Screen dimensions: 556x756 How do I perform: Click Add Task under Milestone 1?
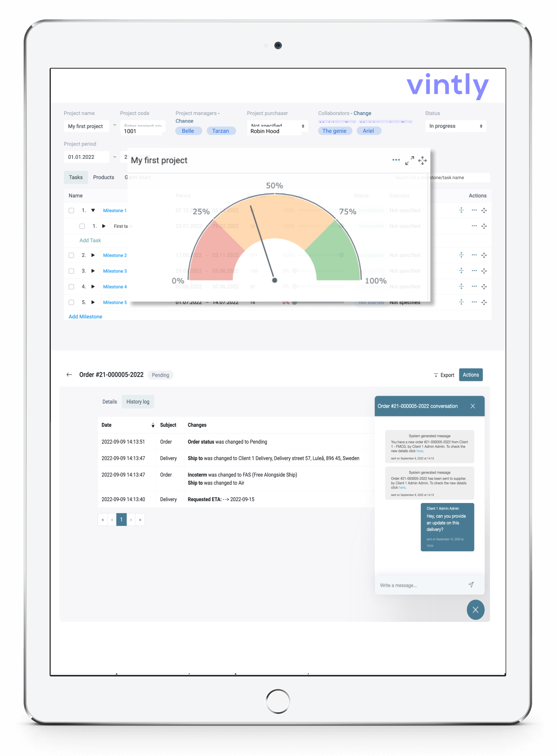(90, 240)
